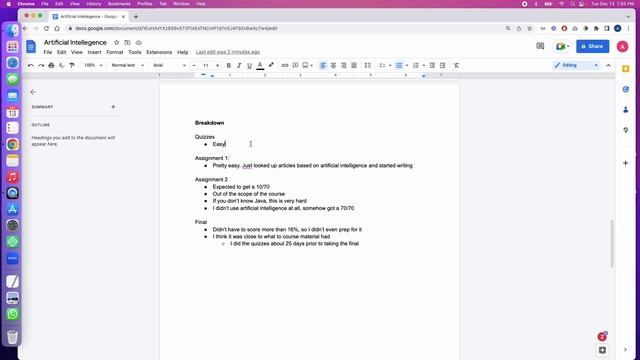Increase the font size

pos(217,65)
